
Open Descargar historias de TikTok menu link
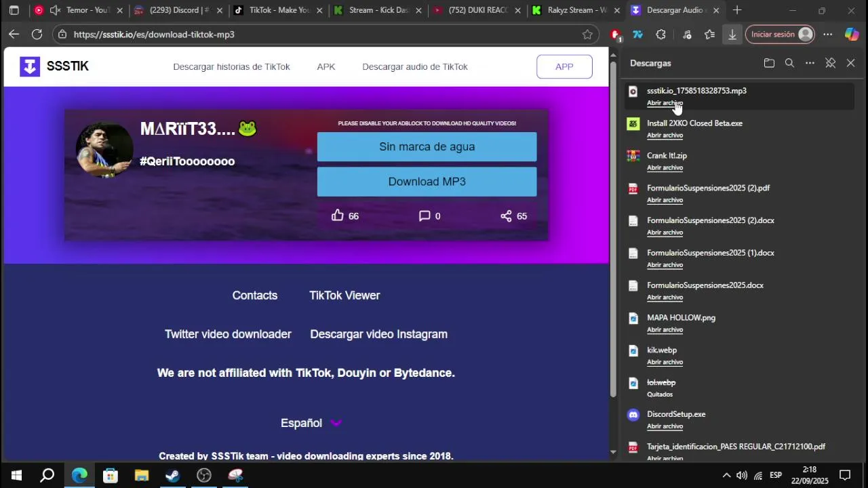point(231,66)
